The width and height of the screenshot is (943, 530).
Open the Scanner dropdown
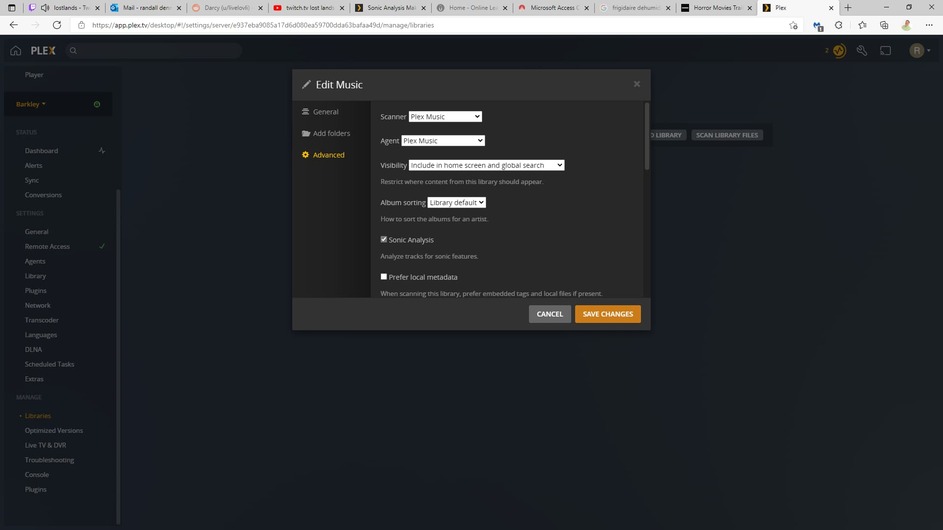click(445, 117)
